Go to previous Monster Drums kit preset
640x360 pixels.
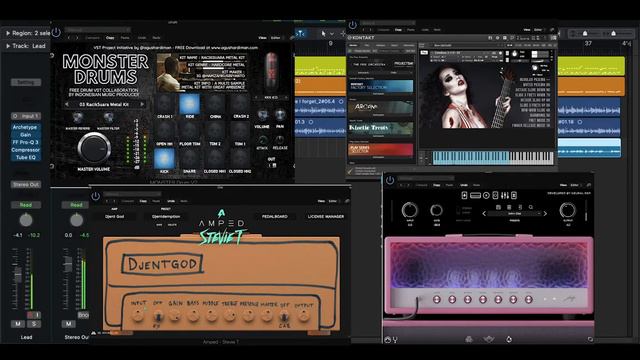point(67,104)
